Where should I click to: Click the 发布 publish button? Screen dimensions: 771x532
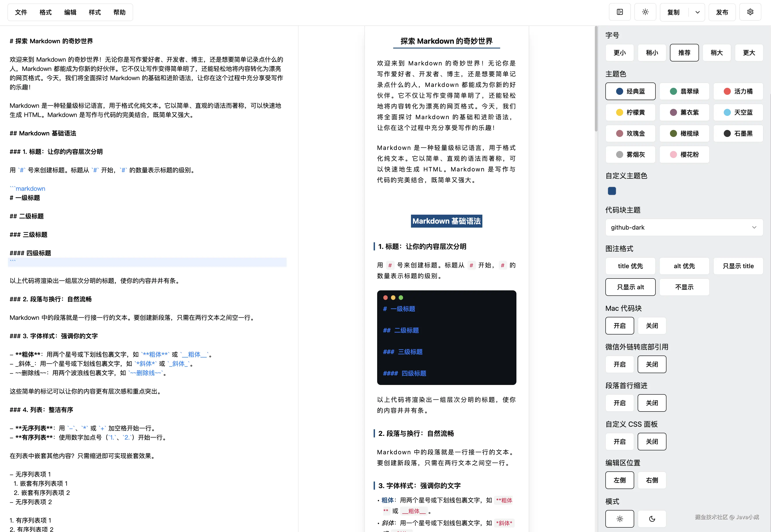click(x=722, y=12)
